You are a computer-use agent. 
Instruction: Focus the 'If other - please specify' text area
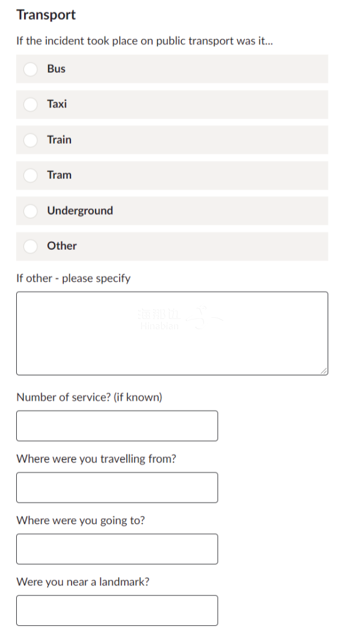(x=171, y=333)
